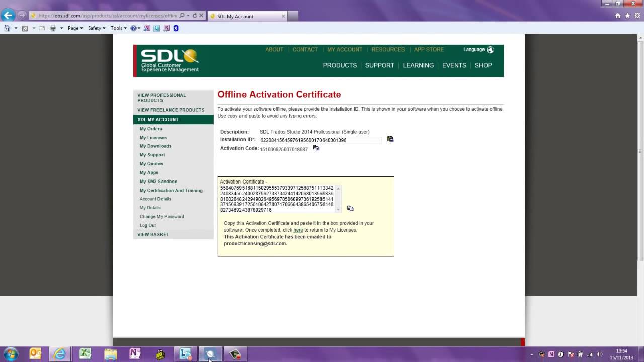Open the SHOP menu

coord(484,65)
